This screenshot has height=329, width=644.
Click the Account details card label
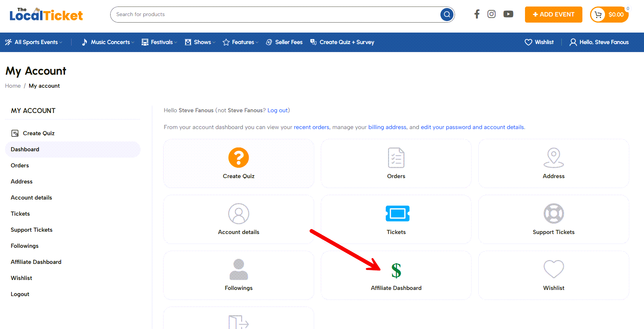pos(238,232)
